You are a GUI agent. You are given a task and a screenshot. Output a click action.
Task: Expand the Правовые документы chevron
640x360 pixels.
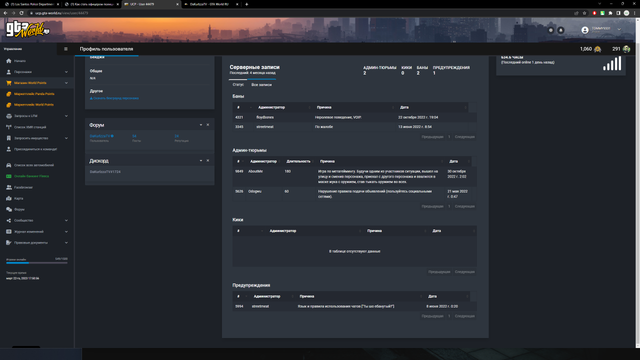(x=66, y=242)
